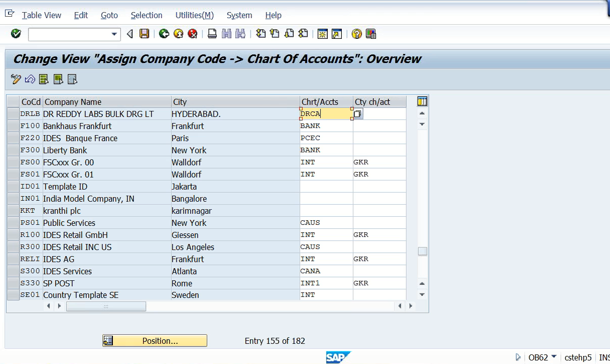Click the Company Name column header
The image size is (610, 364).
click(107, 102)
